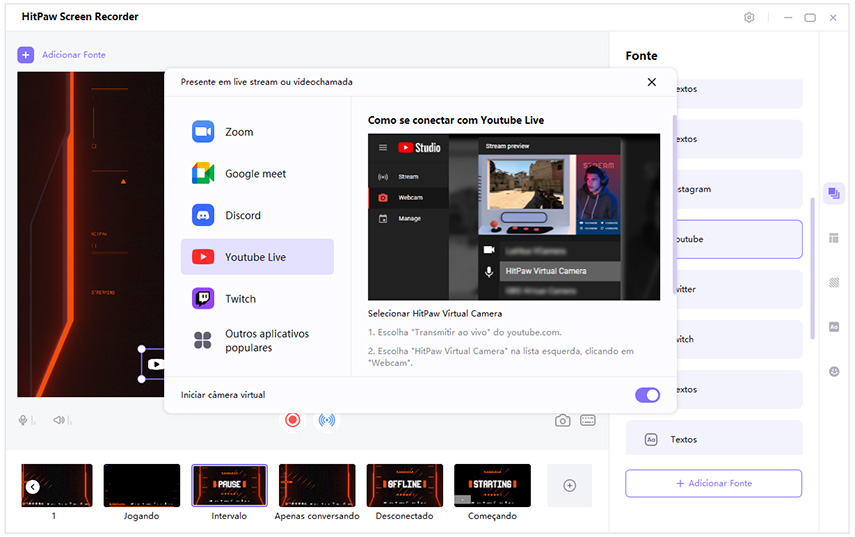
Task: Click the Fonte list scrollbar
Action: click(x=812, y=268)
